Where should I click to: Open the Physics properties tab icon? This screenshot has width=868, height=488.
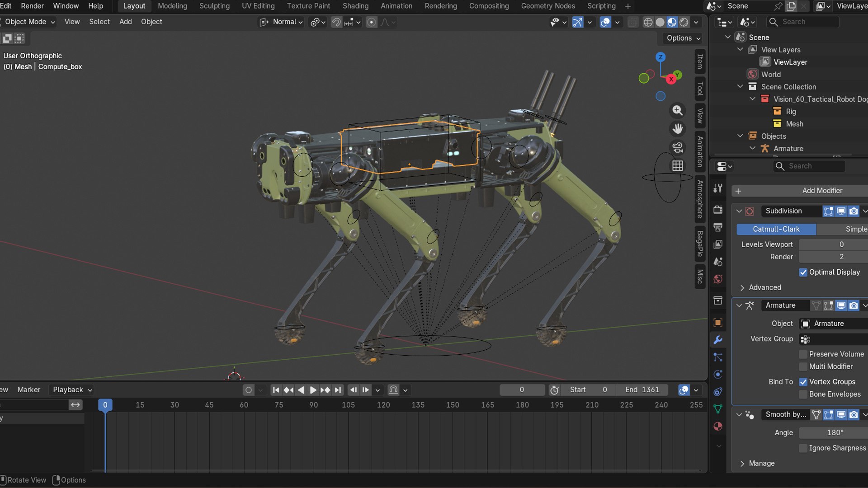[718, 374]
